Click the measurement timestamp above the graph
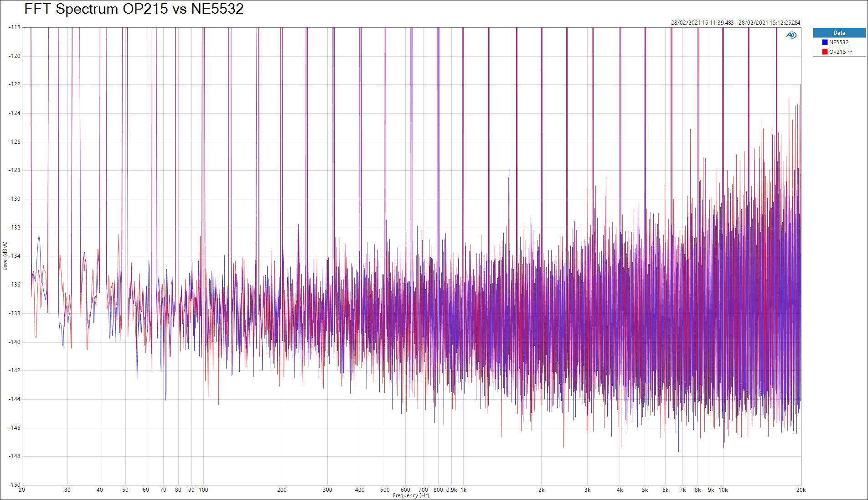The image size is (868, 500). click(x=735, y=22)
